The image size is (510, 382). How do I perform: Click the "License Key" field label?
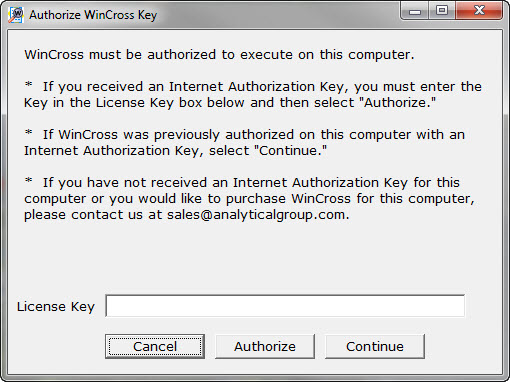click(56, 307)
